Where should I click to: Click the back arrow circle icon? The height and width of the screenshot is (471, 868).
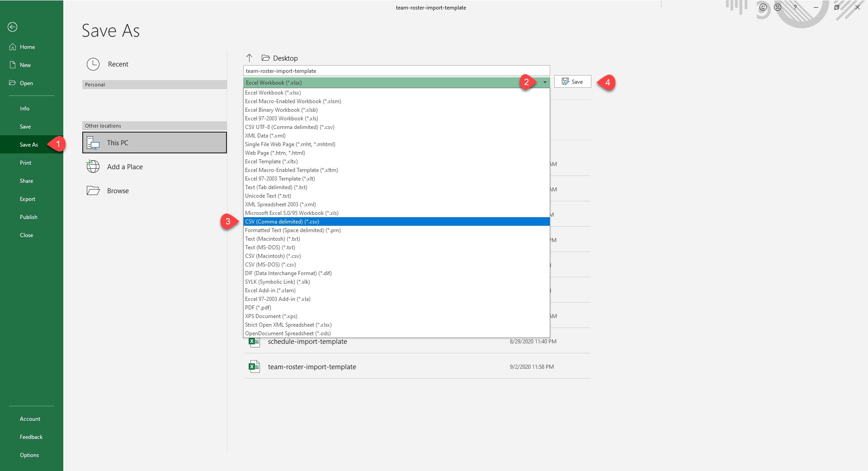coord(13,27)
